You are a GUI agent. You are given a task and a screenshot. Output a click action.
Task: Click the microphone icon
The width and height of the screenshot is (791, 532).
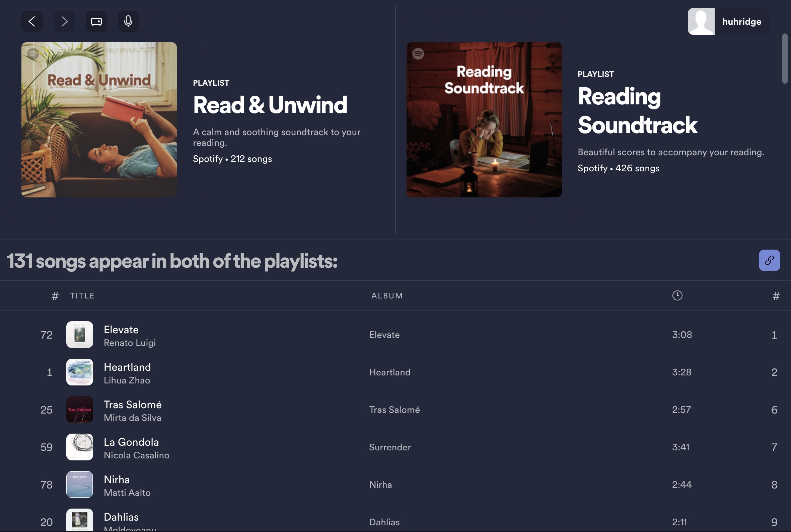coord(128,21)
